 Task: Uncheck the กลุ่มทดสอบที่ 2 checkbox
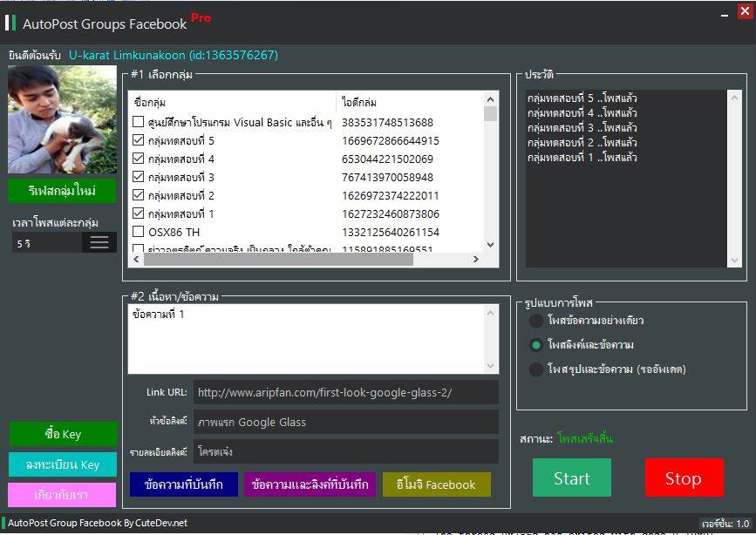(x=139, y=195)
